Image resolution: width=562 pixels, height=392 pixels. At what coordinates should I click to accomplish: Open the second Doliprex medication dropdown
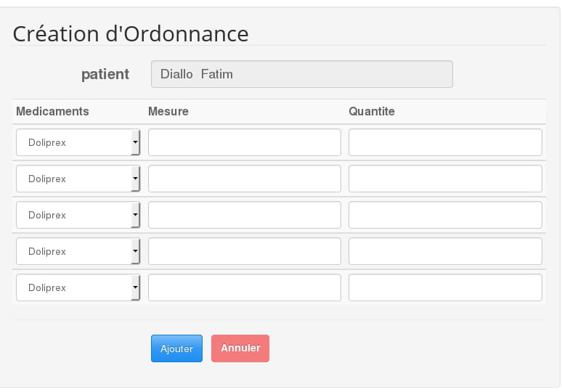(78, 179)
